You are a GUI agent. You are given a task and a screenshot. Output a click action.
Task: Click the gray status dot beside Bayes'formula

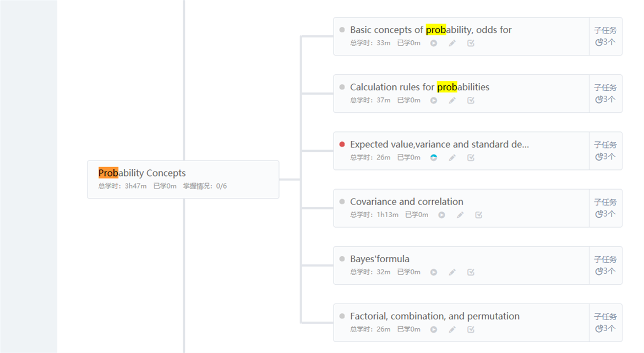(x=342, y=259)
